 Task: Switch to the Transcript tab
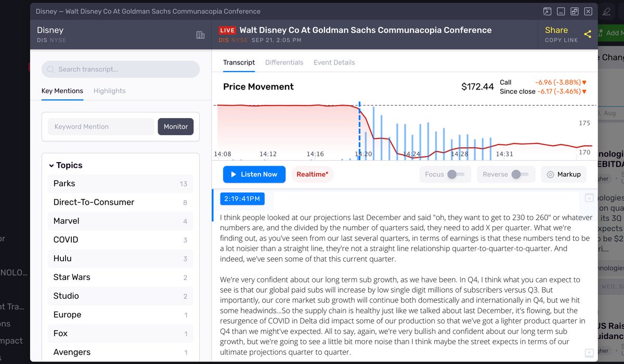point(239,62)
